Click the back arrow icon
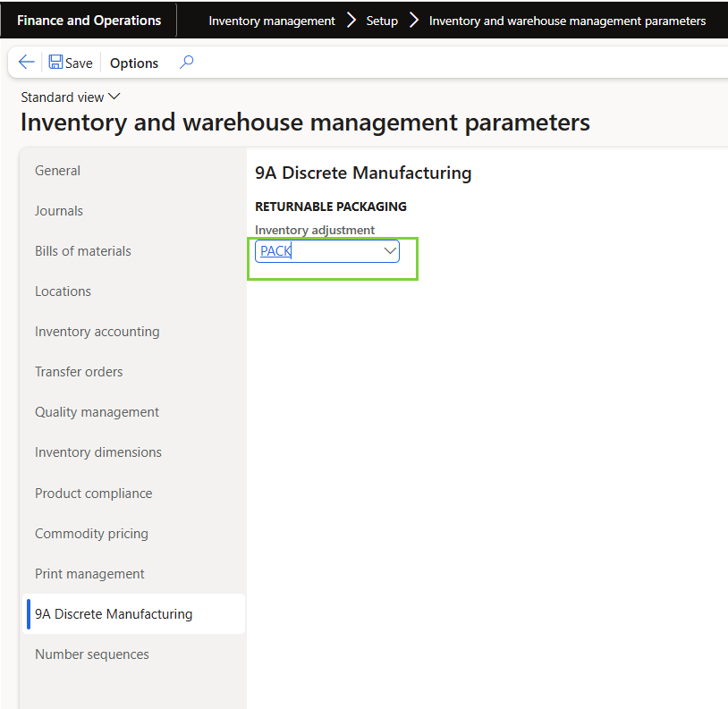The height and width of the screenshot is (709, 728). [27, 63]
